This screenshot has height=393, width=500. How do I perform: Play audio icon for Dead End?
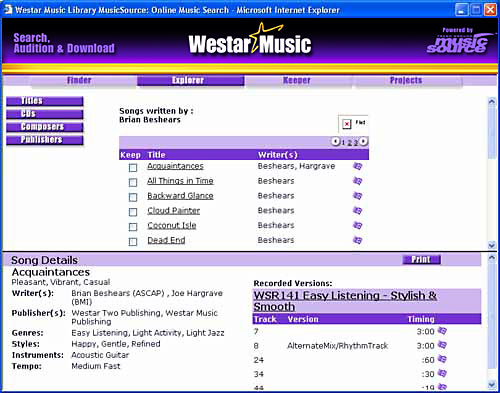click(x=357, y=240)
